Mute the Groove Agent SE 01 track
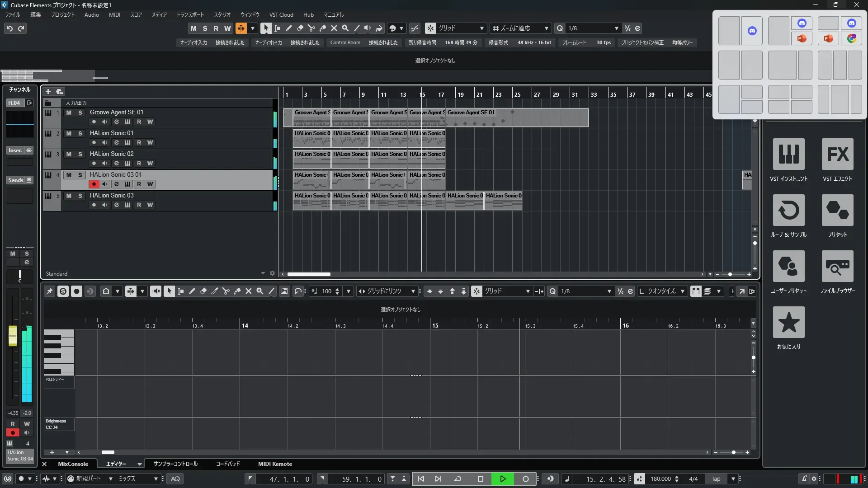The height and width of the screenshot is (488, 868). click(69, 113)
